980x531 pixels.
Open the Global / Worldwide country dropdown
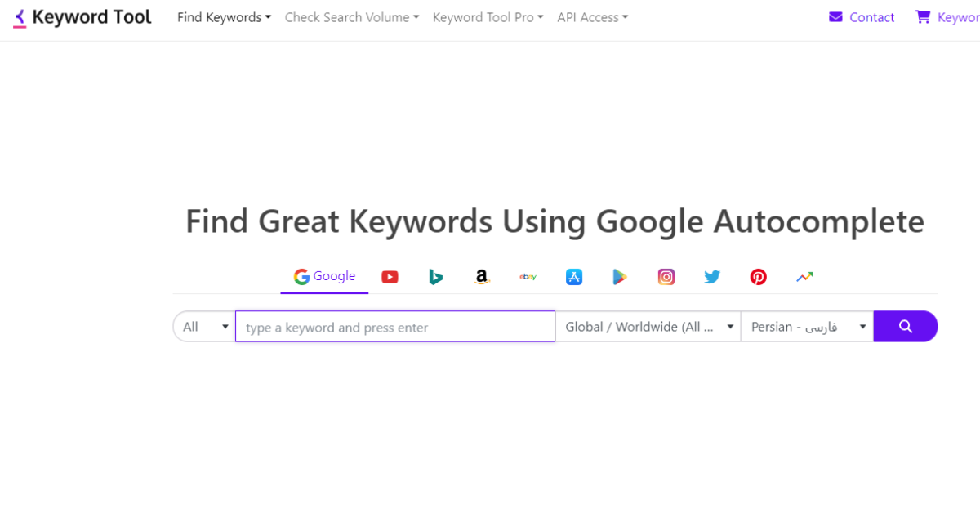648,327
